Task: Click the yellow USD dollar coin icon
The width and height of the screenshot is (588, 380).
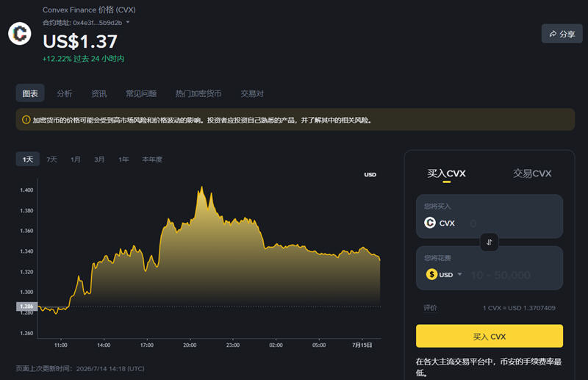Action: (431, 275)
